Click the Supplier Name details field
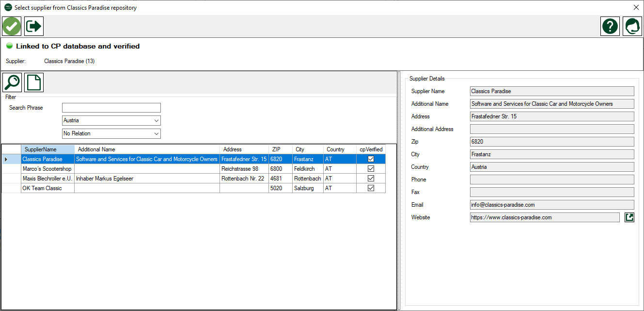 click(x=552, y=91)
